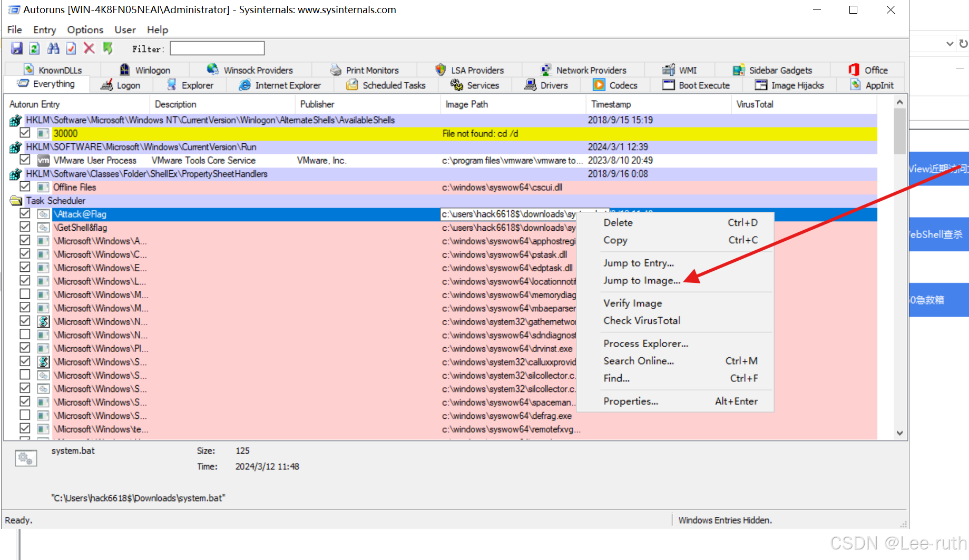Open the Codecs tab
The height and width of the screenshot is (560, 969).
[x=615, y=85]
